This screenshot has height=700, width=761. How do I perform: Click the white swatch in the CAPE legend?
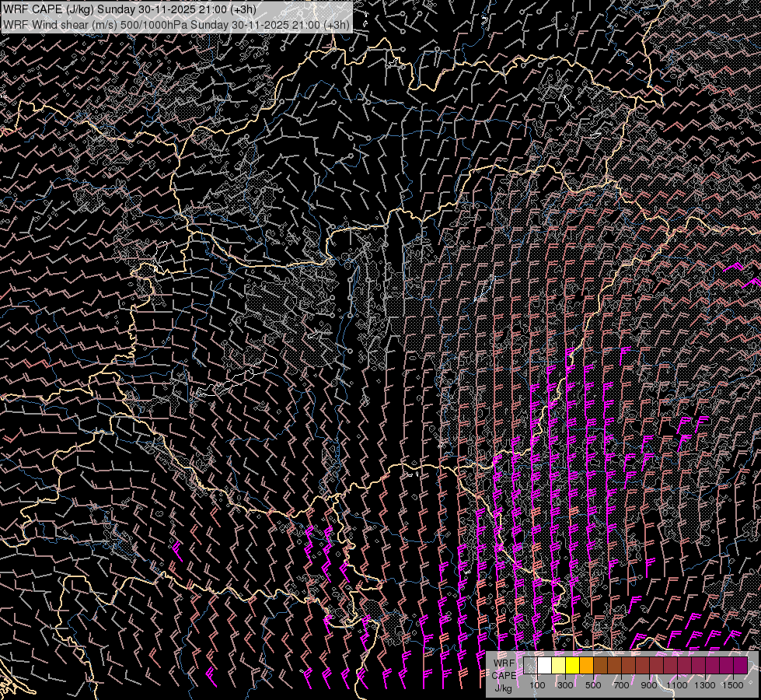(544, 666)
